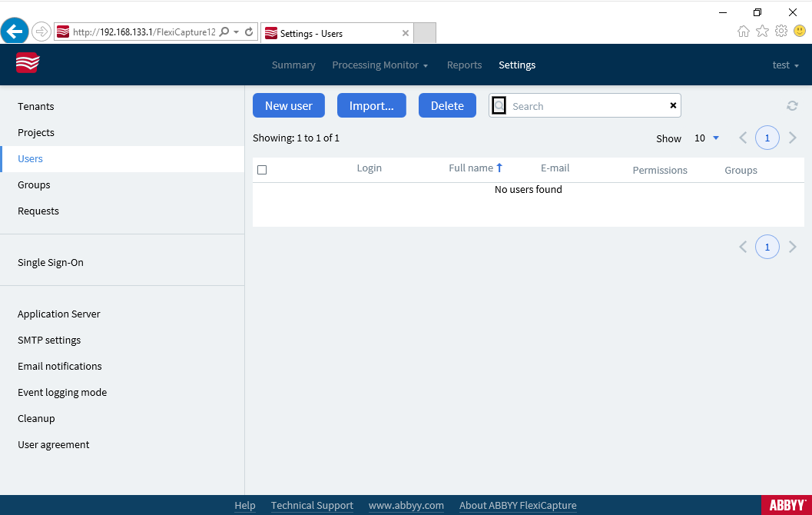
Task: Click the ABBYY logo in the footer
Action: (786, 505)
